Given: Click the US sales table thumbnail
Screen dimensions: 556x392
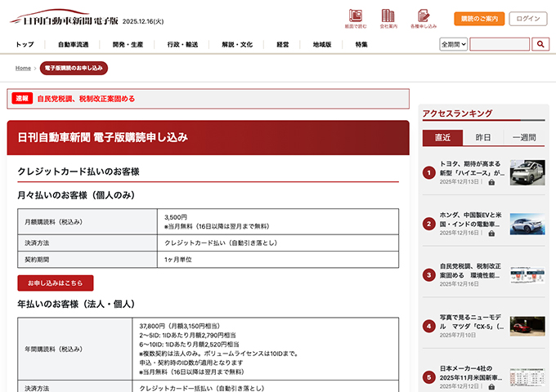Looking at the screenshot, I should 527,377.
